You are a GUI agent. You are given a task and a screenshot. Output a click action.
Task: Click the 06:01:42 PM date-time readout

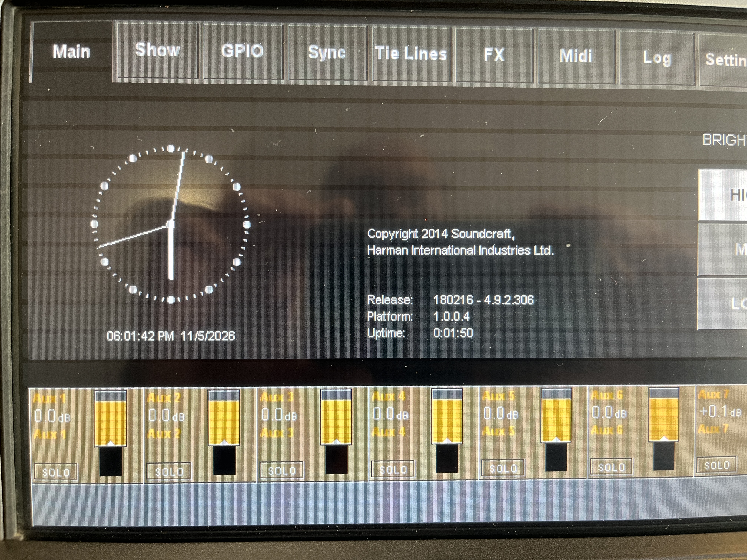171,336
